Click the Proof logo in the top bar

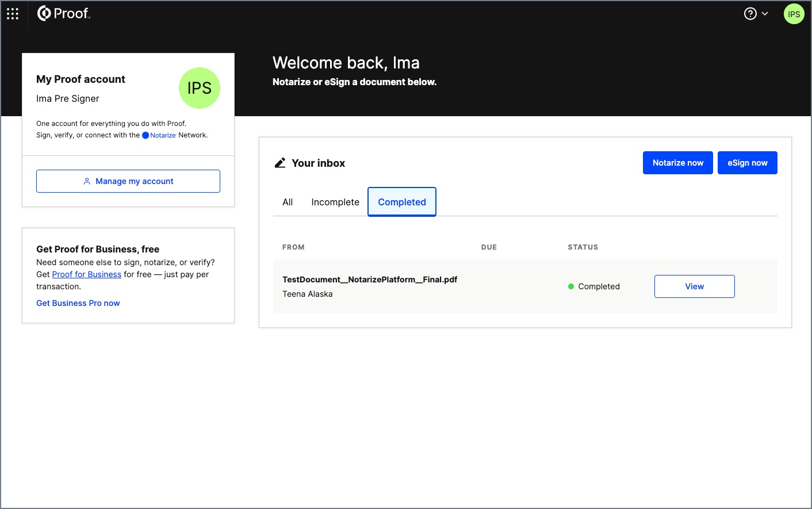click(63, 13)
